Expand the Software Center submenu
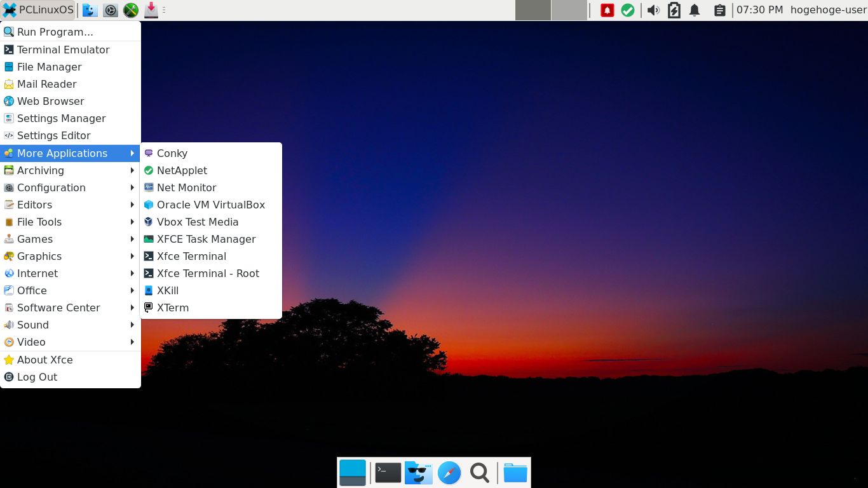This screenshot has width=868, height=488. [x=71, y=308]
